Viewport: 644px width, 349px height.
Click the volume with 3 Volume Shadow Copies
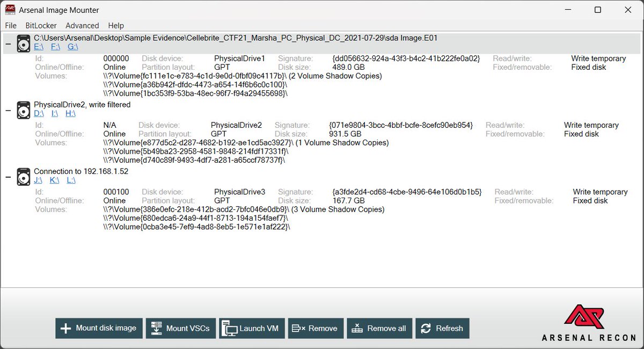point(244,209)
